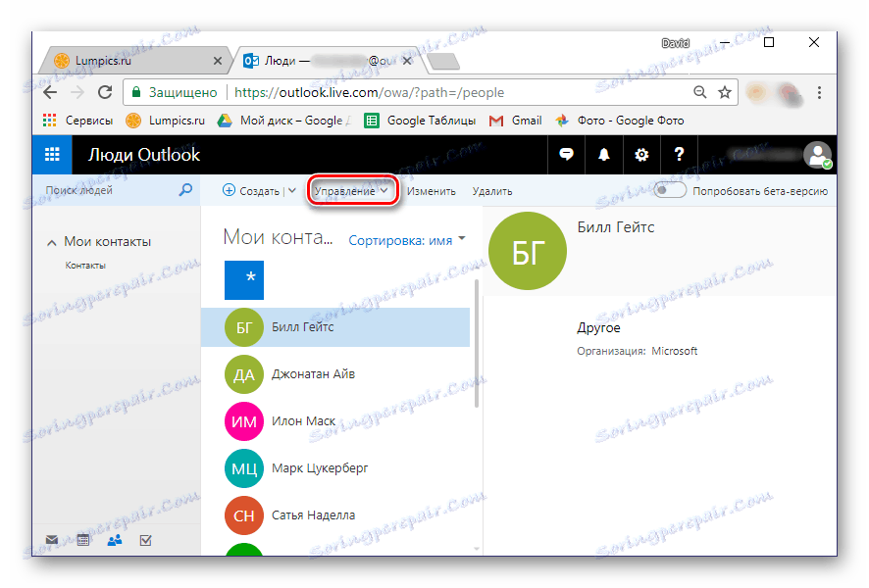Screen dimensions: 869x588
Task: Select contact Джонатан Айв
Action: pyautogui.click(x=335, y=374)
